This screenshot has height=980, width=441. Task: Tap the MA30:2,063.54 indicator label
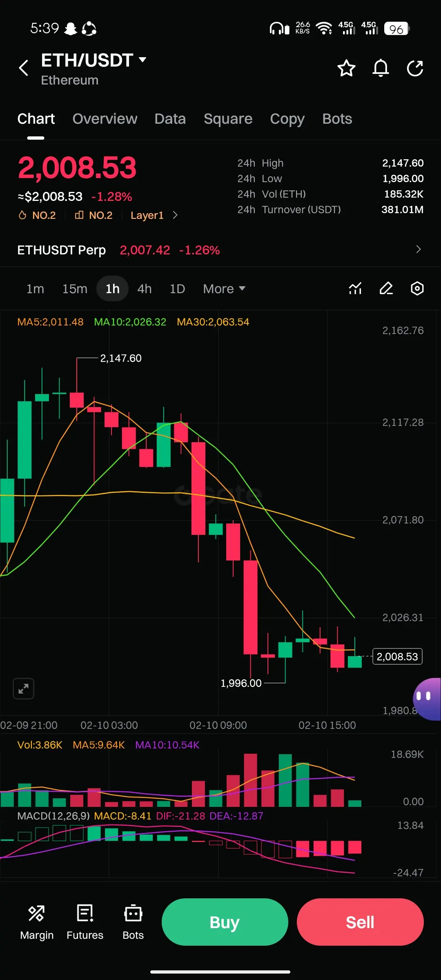pos(213,322)
